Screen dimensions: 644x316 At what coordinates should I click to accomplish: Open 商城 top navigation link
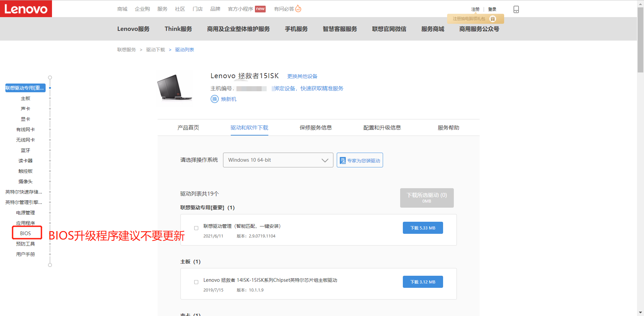tap(122, 9)
